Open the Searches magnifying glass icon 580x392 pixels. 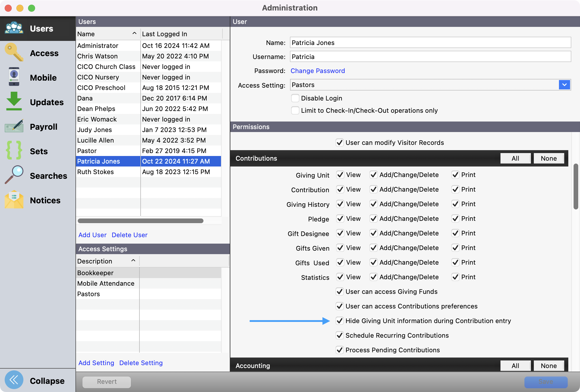point(14,175)
